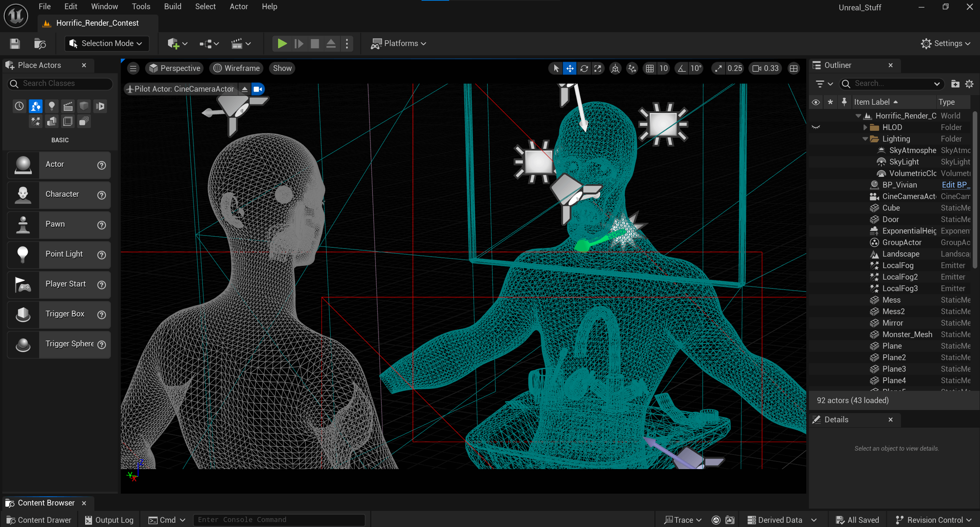Select the Media player category icon
Image resolution: width=980 pixels, height=527 pixels.
click(x=100, y=106)
